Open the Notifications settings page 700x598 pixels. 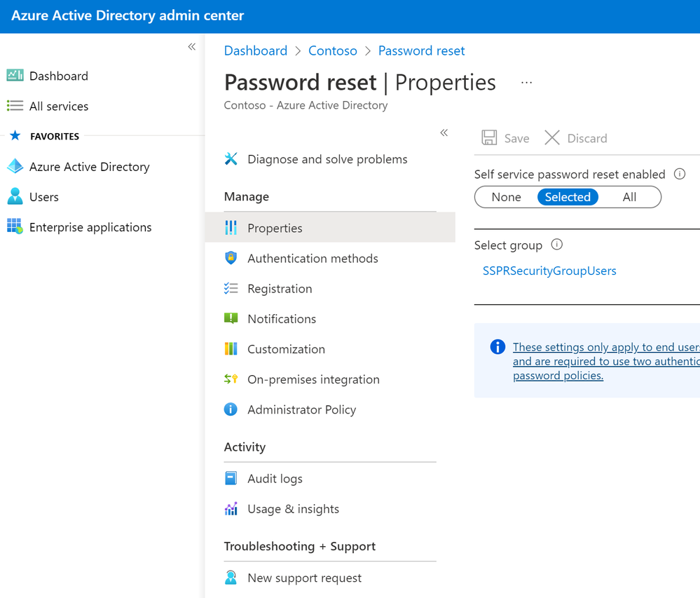click(x=282, y=319)
